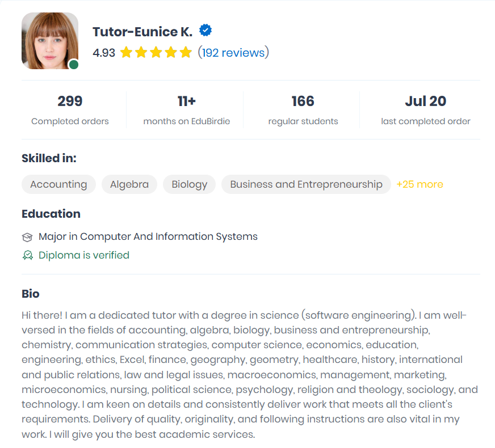Click the diploma verified ribbon icon
Screen dimensions: 495x448
[x=27, y=255]
